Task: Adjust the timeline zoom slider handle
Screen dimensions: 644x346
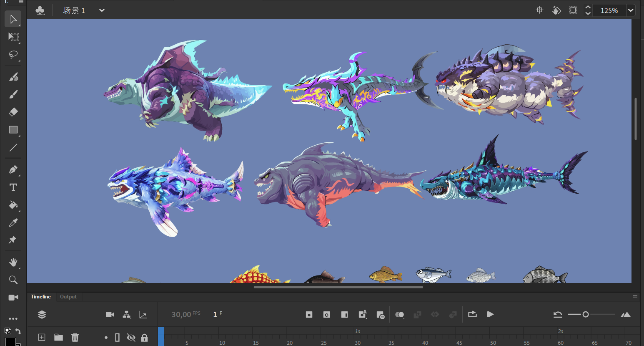Action: [x=586, y=314]
